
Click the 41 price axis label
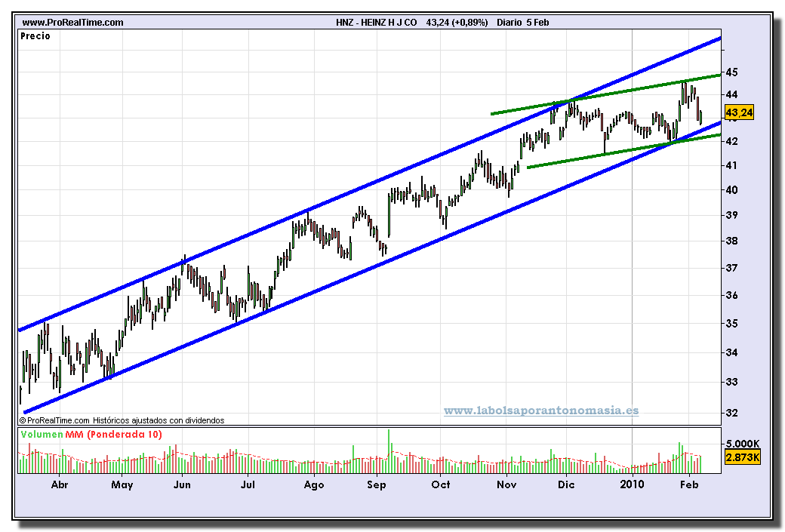click(732, 166)
